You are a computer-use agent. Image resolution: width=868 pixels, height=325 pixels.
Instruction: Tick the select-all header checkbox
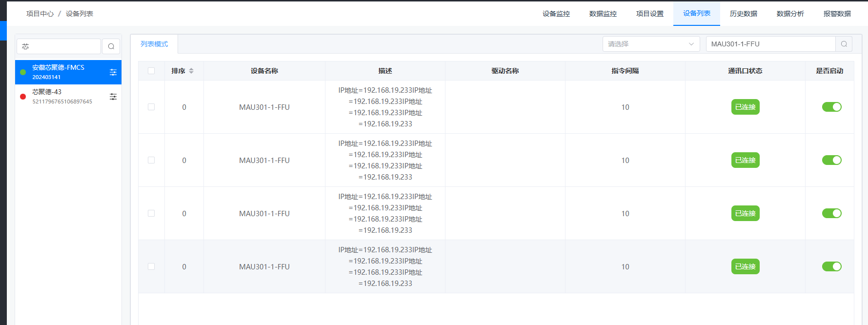pyautogui.click(x=151, y=71)
